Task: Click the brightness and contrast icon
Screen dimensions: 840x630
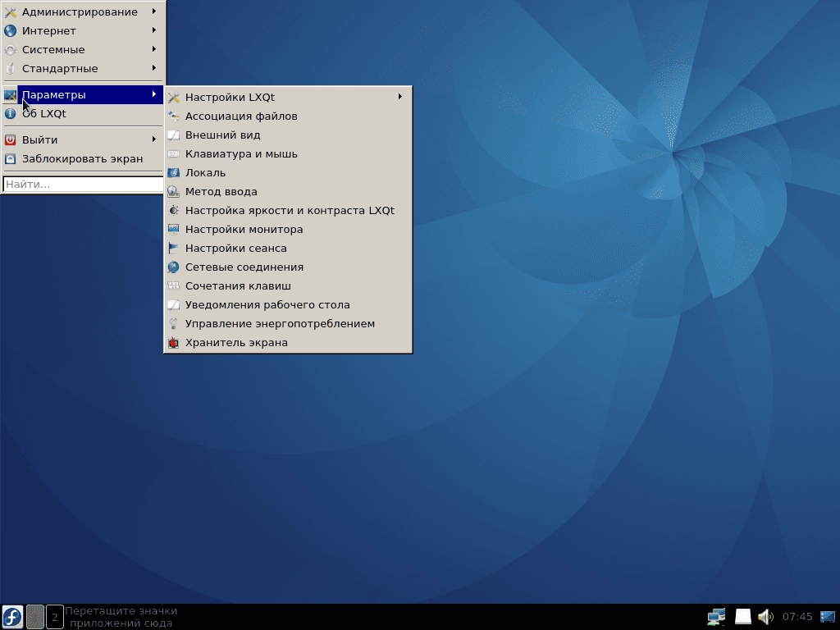Action: click(x=173, y=211)
